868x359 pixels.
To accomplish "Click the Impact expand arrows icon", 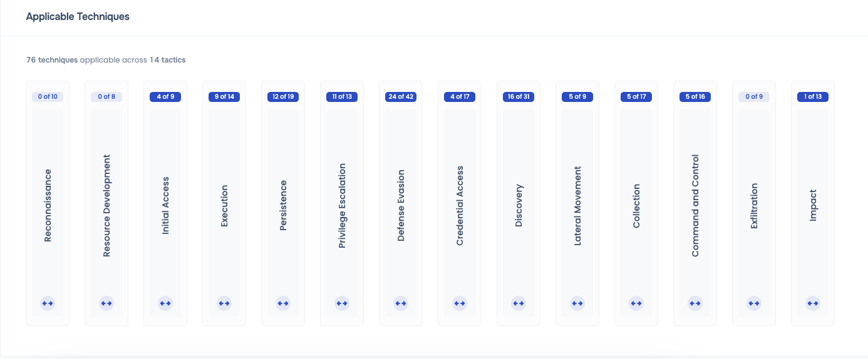I will point(813,303).
